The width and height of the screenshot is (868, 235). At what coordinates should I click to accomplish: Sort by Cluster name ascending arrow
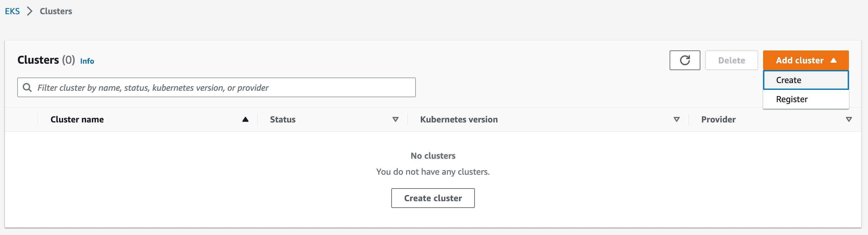[245, 119]
